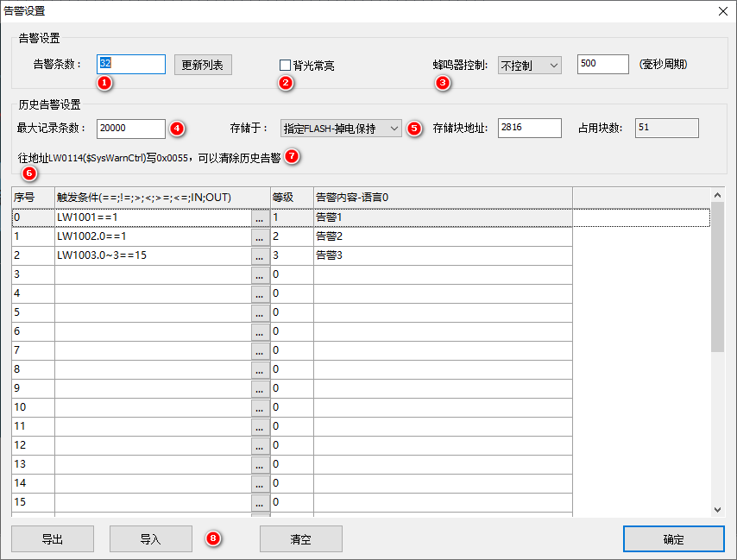This screenshot has height=560, width=737.
Task: Click scrollbar down arrow in alarm table
Action: tap(718, 510)
